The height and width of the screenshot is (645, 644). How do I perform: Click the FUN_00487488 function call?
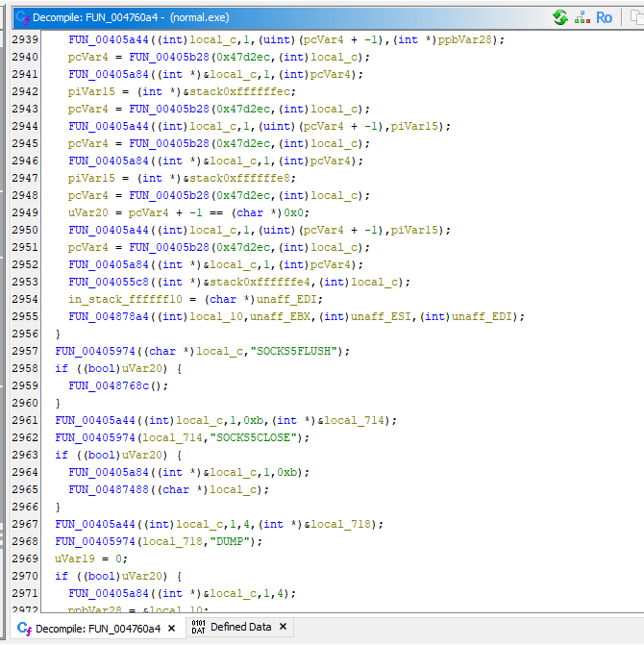[110, 489]
